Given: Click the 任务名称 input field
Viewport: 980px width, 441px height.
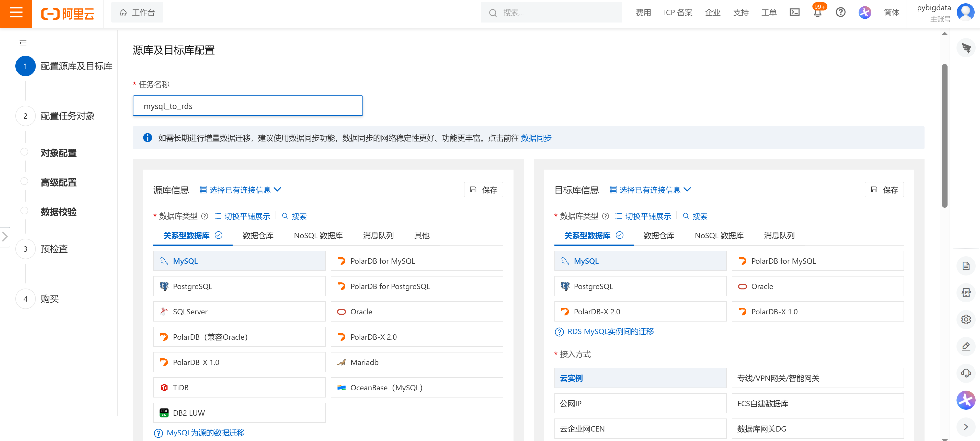Looking at the screenshot, I should click(248, 106).
